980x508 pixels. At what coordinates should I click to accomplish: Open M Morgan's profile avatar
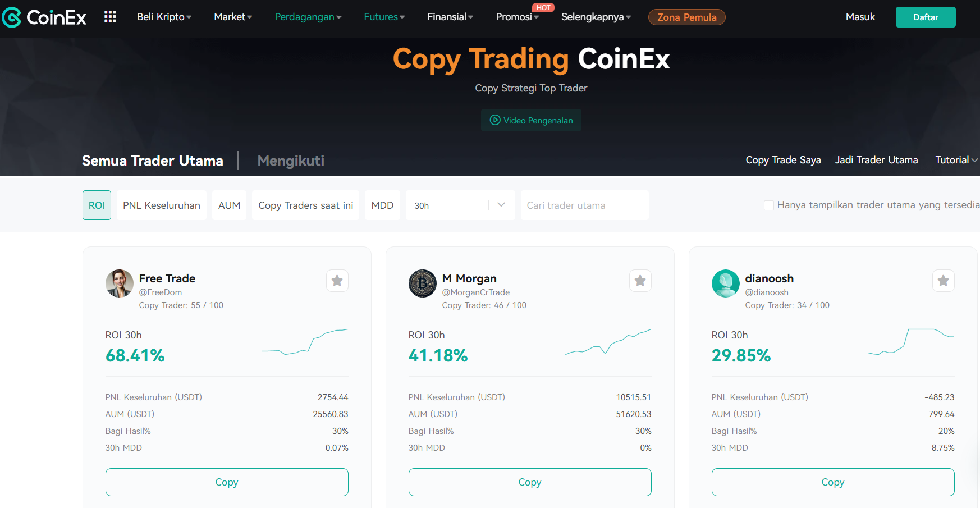pyautogui.click(x=422, y=283)
